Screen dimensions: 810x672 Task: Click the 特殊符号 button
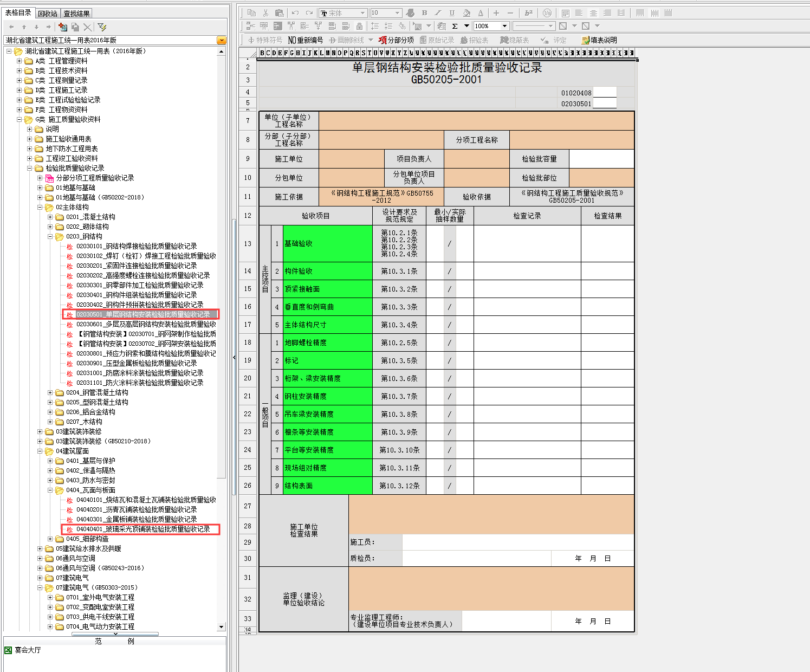point(265,40)
